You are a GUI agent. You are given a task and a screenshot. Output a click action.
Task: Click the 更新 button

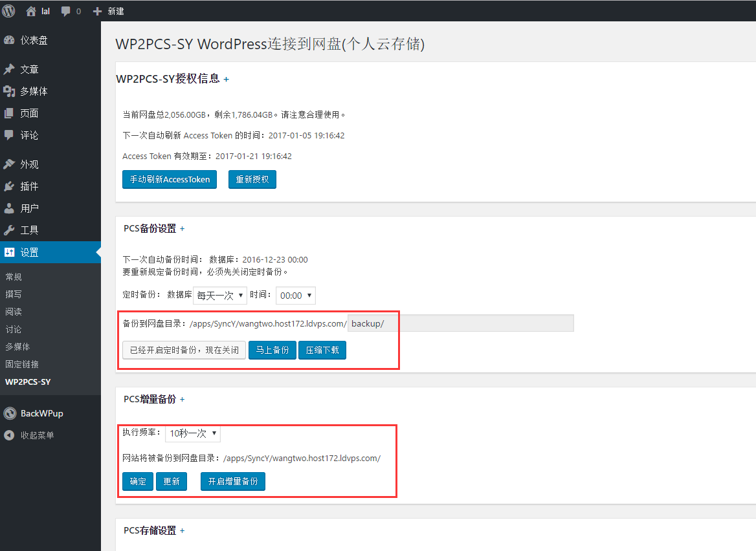tap(172, 481)
